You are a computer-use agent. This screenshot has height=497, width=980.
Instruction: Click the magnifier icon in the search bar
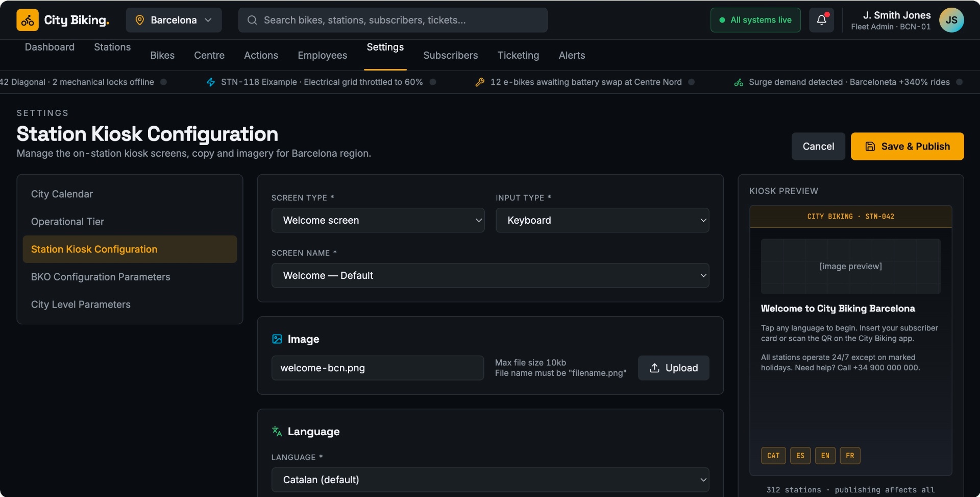252,20
